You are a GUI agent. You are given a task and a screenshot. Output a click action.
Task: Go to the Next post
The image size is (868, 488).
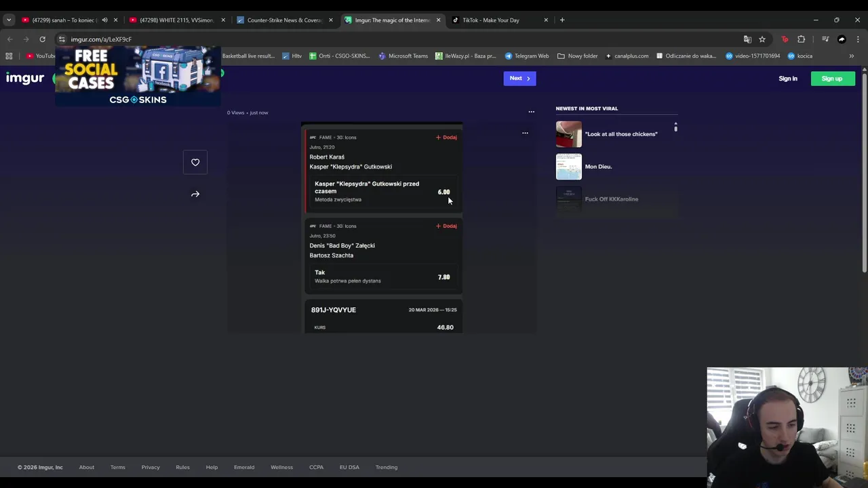(x=519, y=79)
